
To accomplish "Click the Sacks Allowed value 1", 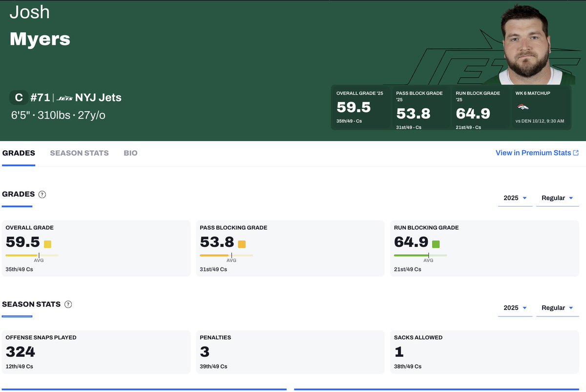I will tap(399, 351).
